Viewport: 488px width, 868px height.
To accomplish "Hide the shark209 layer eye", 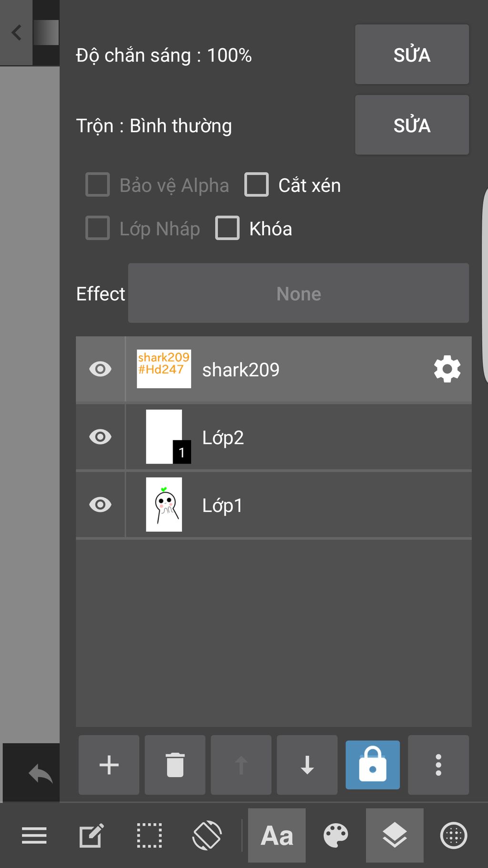I will click(x=100, y=369).
